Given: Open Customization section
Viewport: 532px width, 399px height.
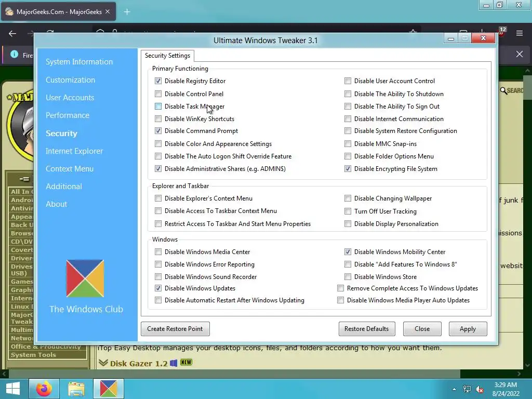Looking at the screenshot, I should 70,79.
